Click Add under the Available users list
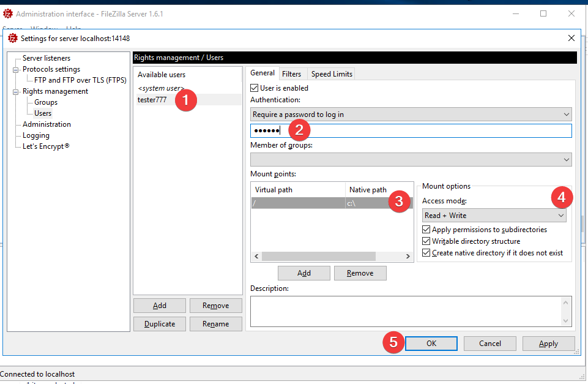 (x=159, y=306)
